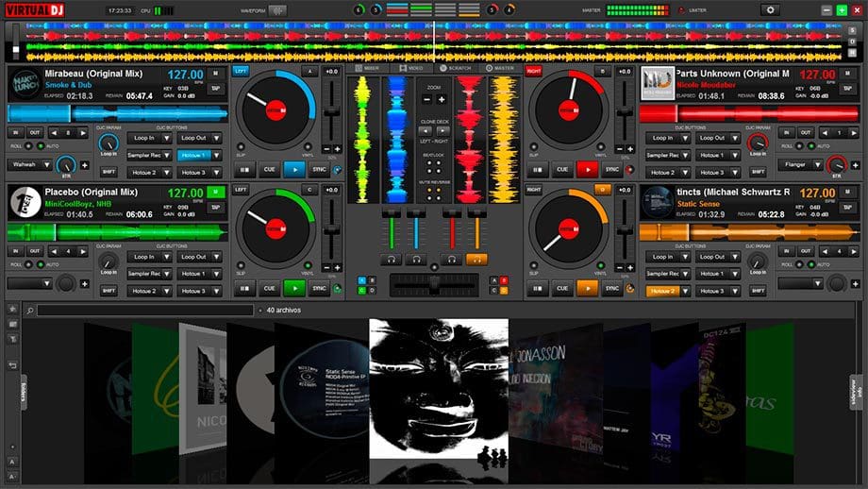Toggle ROLL loop on Mirabeau deck
This screenshot has width=868, height=489.
click(x=28, y=146)
